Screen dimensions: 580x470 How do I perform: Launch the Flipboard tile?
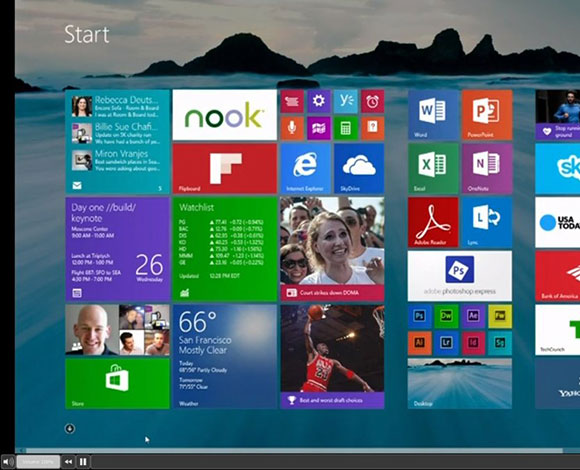(225, 169)
